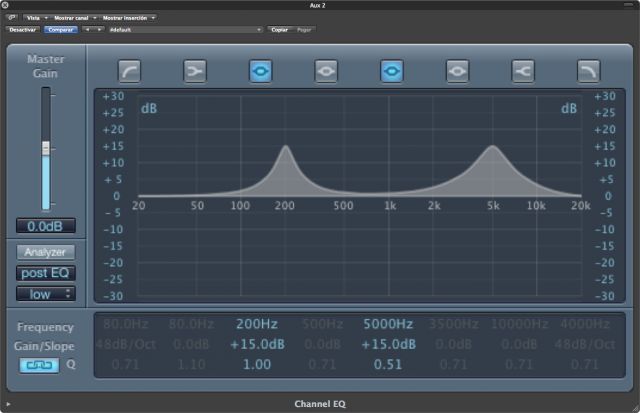Toggle the Gain-Q couple link button
Image resolution: width=640 pixels, height=413 pixels.
39,365
